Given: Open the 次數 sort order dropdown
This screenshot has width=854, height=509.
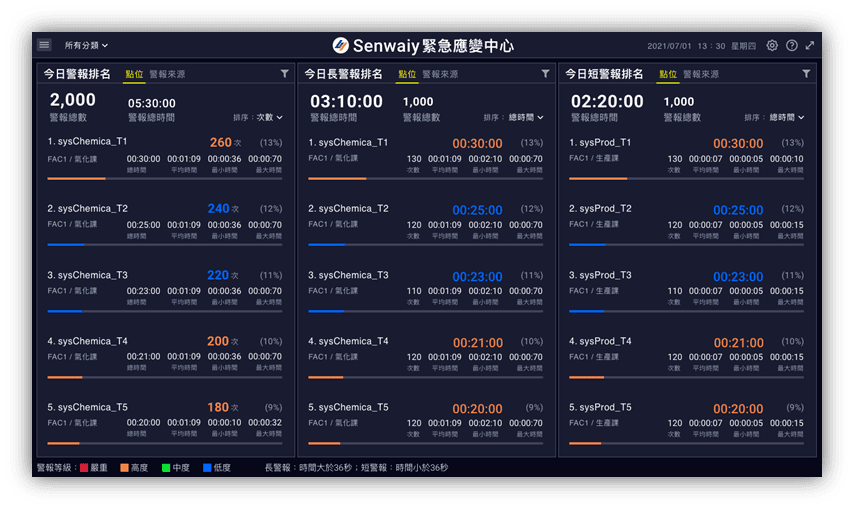Looking at the screenshot, I should tap(269, 117).
